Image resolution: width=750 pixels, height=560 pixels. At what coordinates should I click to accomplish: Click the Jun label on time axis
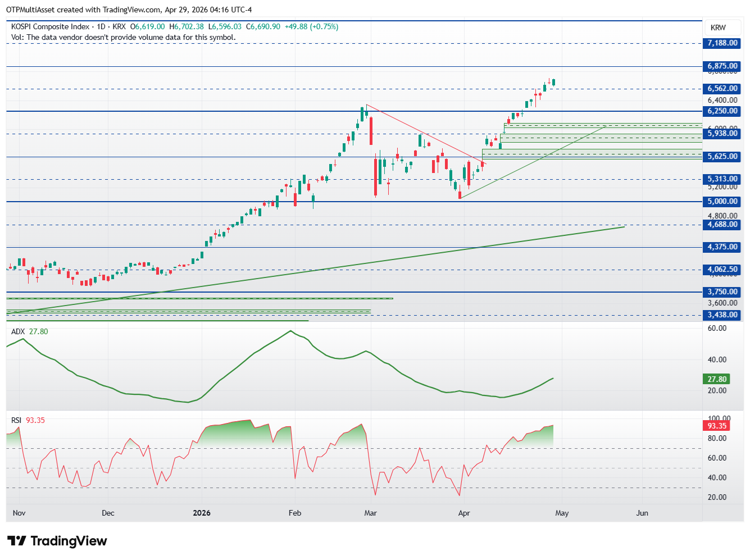click(642, 513)
